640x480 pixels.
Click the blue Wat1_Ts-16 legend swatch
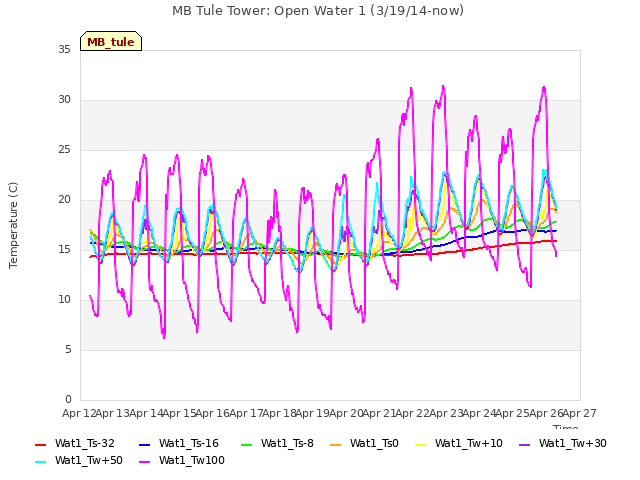click(x=144, y=444)
